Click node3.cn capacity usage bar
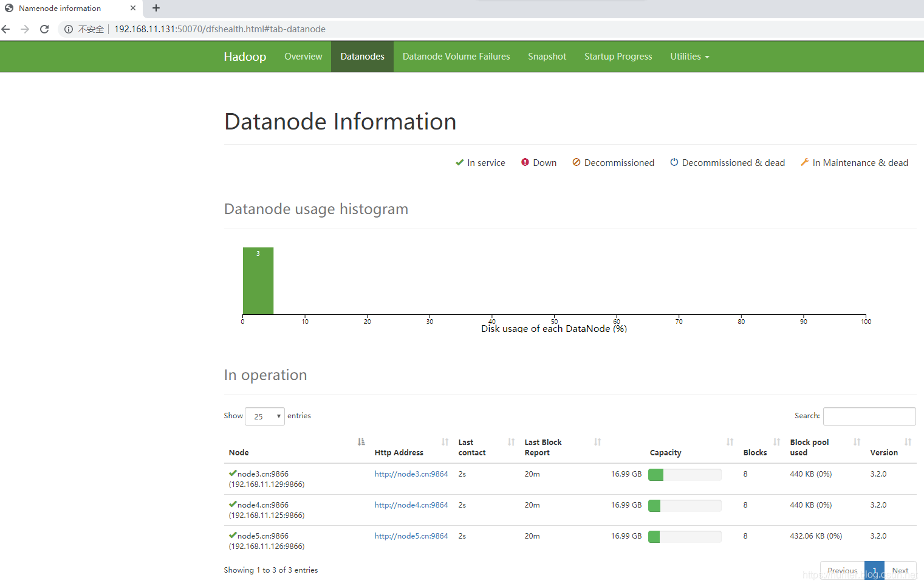924x586 pixels. 685,475
